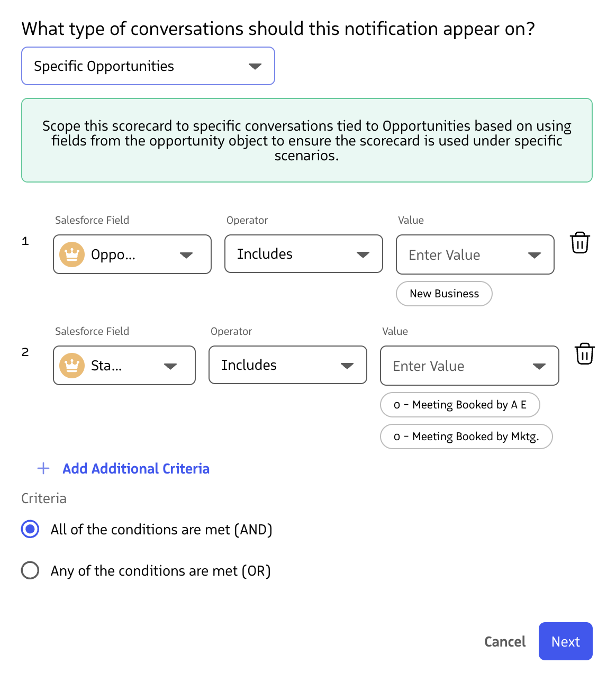Click the Next button
Image resolution: width=616 pixels, height=673 pixels.
(565, 641)
